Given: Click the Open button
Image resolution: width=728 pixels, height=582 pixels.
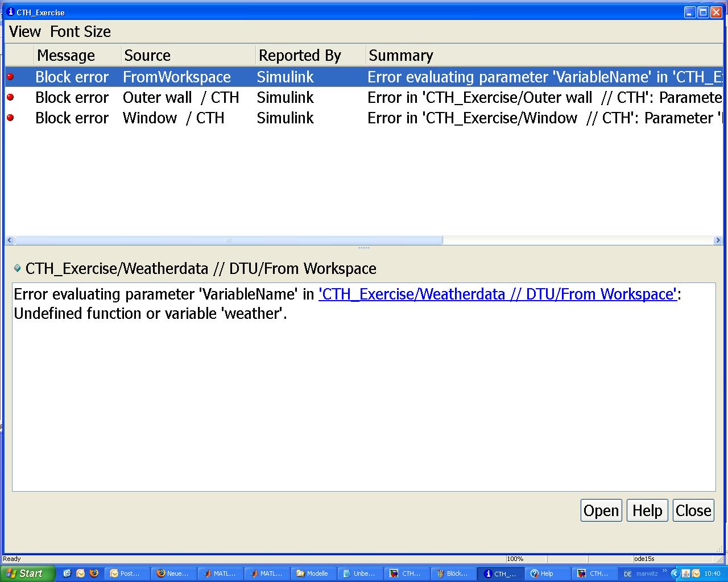Looking at the screenshot, I should pyautogui.click(x=601, y=510).
